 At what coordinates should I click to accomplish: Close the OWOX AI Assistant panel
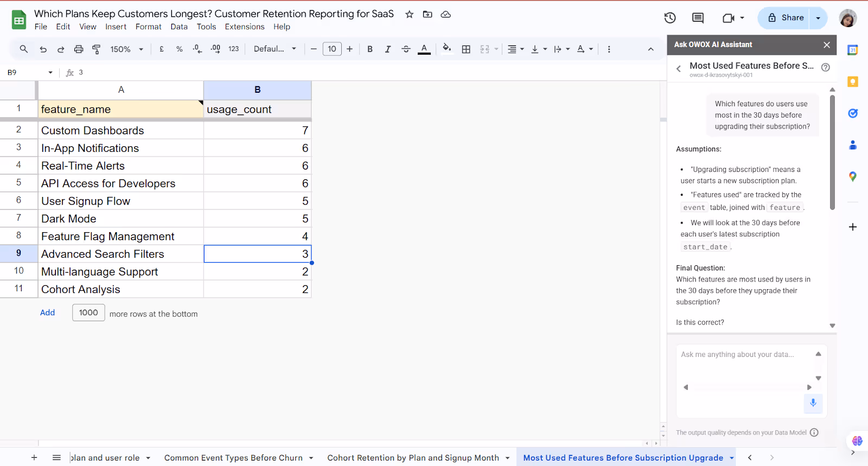tap(827, 44)
